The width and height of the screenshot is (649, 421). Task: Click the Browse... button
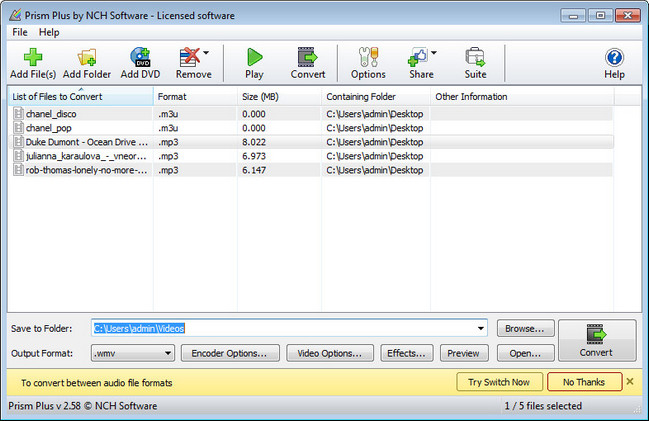pyautogui.click(x=523, y=328)
